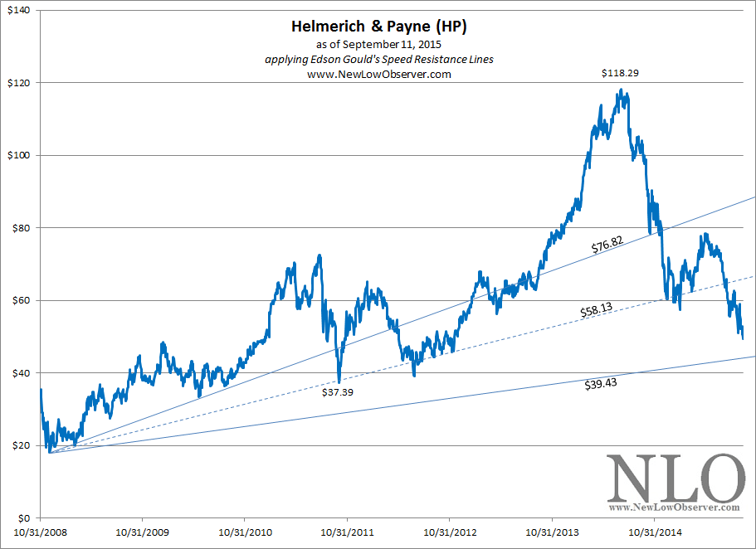Screen dimensions: 756x549
Task: Click the 10/31/2014 x-axis date
Action: pos(655,532)
